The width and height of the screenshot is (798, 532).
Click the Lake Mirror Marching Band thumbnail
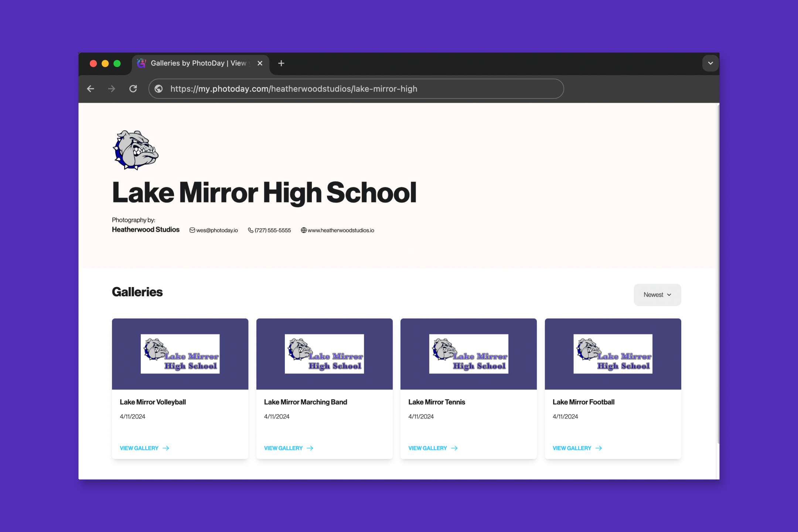click(x=324, y=354)
